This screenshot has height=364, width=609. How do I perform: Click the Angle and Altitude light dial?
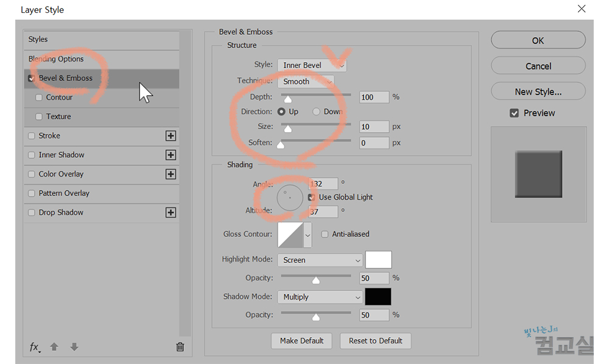[290, 198]
